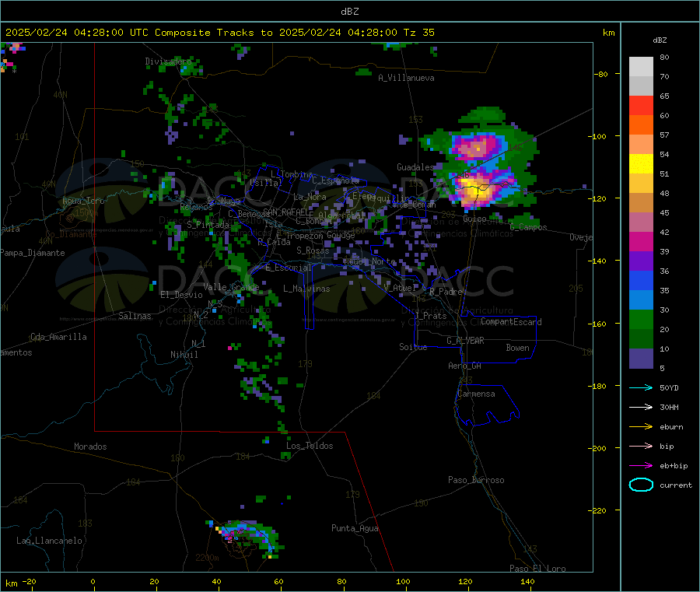
Task: Click the E_Escorial label
Action: 289,268
